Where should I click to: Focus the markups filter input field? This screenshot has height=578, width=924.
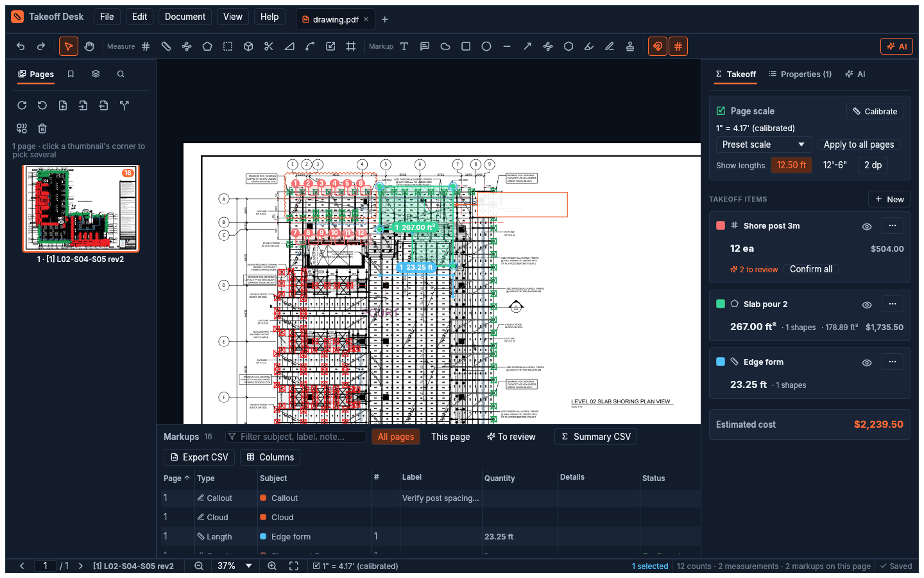pos(296,437)
